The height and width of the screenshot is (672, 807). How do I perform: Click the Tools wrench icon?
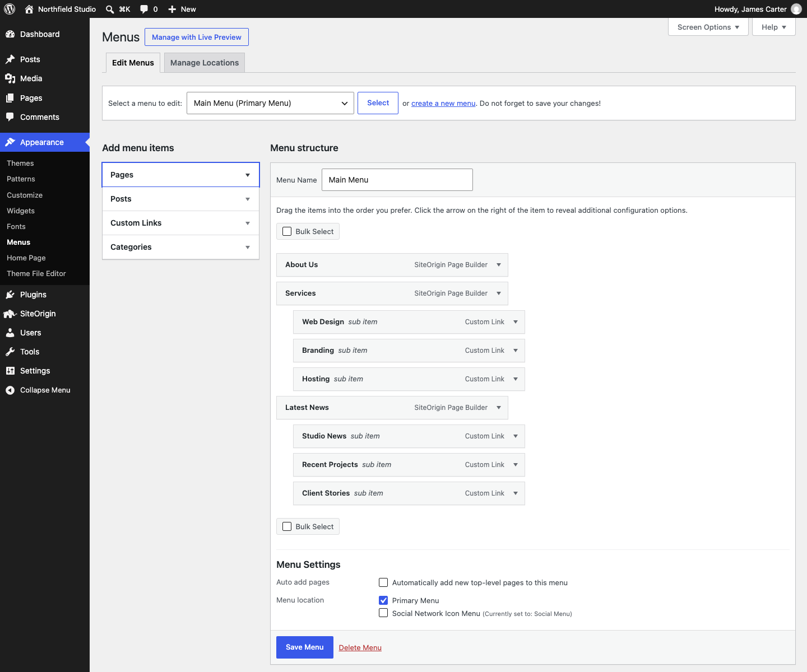[10, 352]
